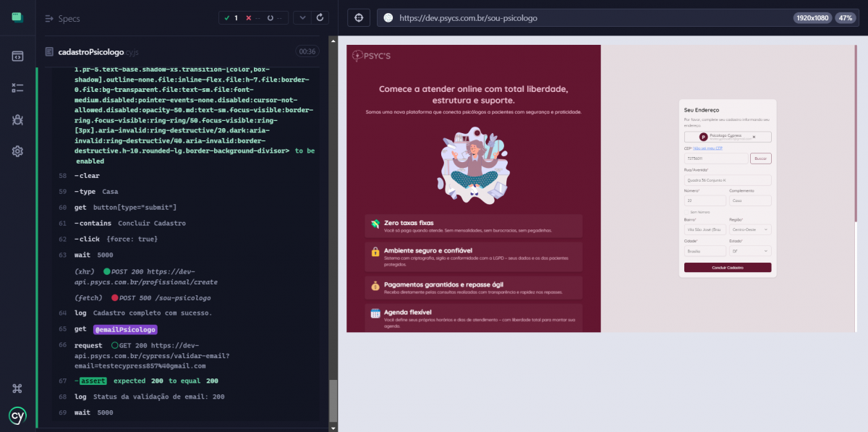Image resolution: width=868 pixels, height=432 pixels.
Task: Select the @emailPsicologo alias command
Action: click(124, 329)
